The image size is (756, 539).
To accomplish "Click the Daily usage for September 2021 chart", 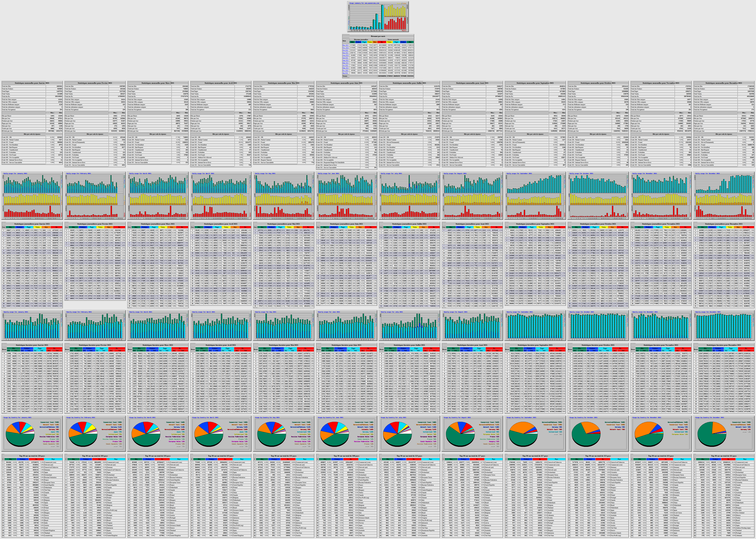I will point(535,196).
